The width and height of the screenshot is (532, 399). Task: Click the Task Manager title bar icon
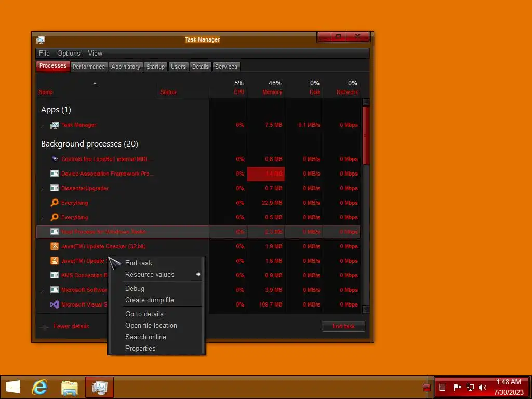[41, 40]
